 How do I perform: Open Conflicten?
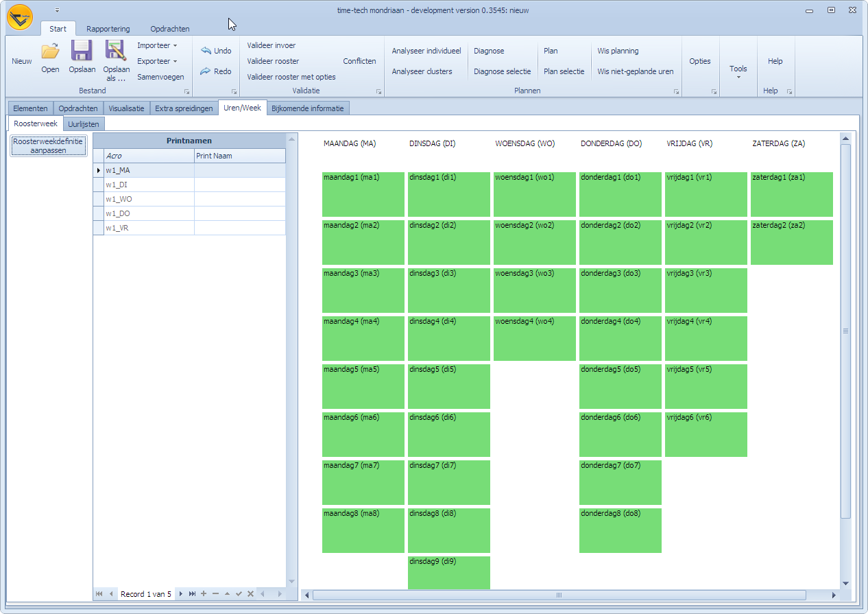(360, 61)
